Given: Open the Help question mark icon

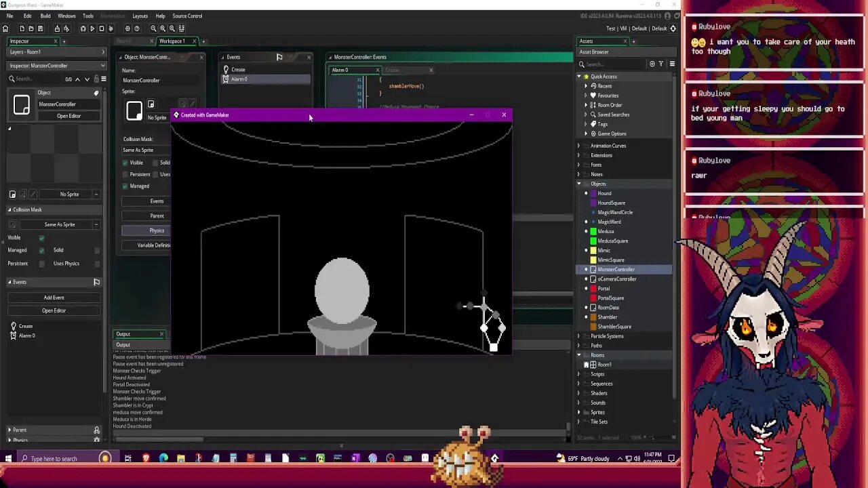Looking at the screenshot, I should pos(137,28).
